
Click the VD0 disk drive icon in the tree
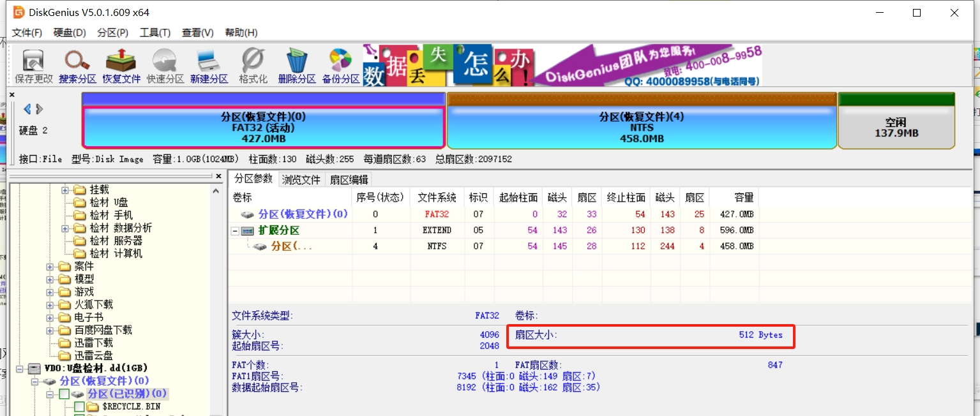(x=34, y=368)
